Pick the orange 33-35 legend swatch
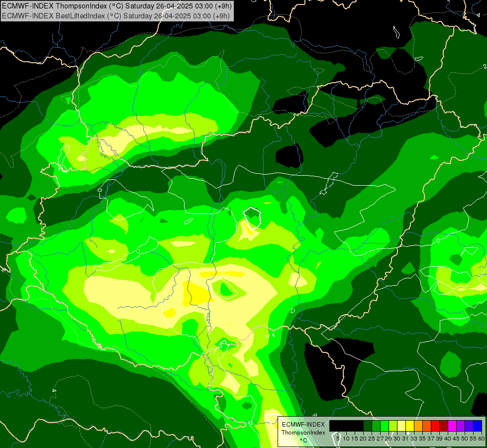This screenshot has height=448, width=487. (x=418, y=426)
